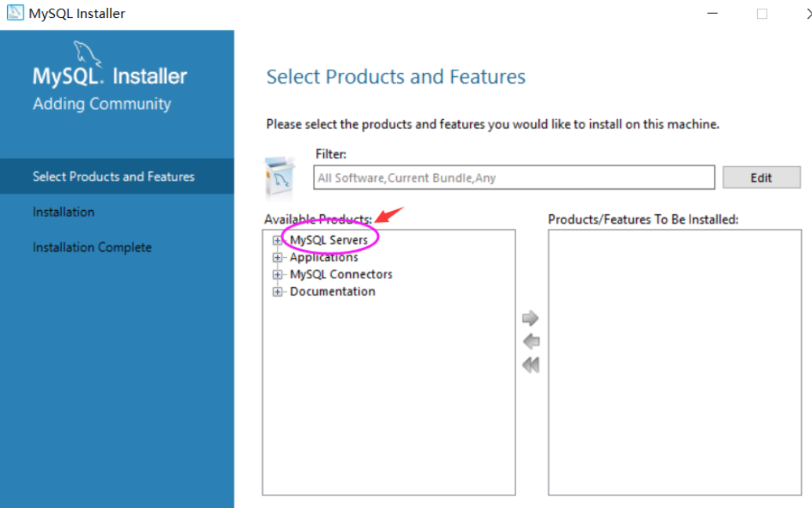812x508 pixels.
Task: Select Documentation in the product tree
Action: tap(333, 292)
